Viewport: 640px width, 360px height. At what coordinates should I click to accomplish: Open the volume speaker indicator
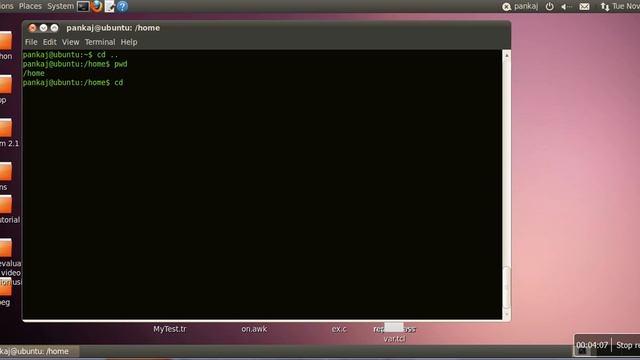coord(566,7)
